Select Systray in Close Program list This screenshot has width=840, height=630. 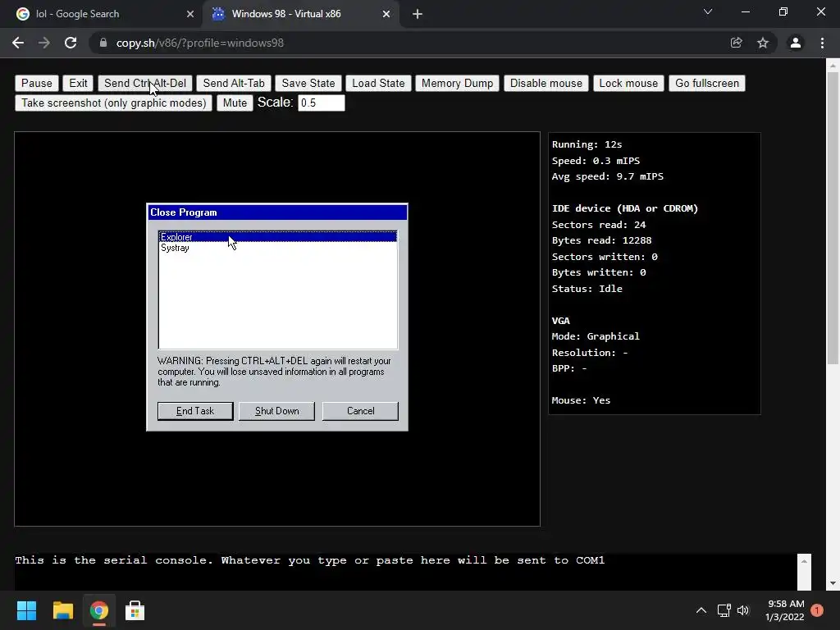click(277, 248)
